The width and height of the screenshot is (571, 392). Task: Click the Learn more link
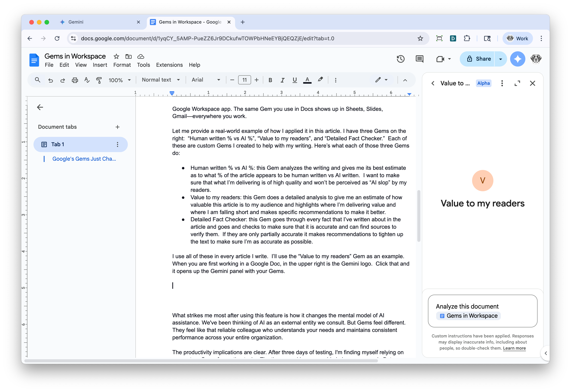[514, 348]
